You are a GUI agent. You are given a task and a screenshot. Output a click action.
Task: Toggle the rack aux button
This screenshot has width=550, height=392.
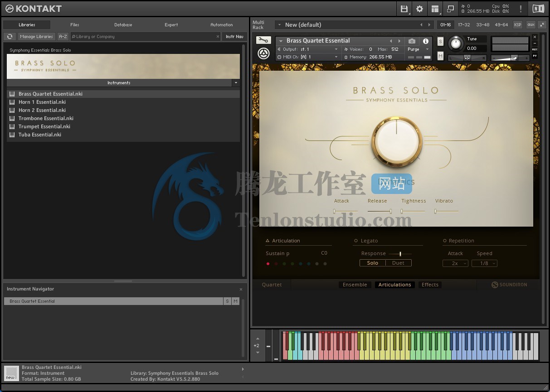[x=531, y=24]
